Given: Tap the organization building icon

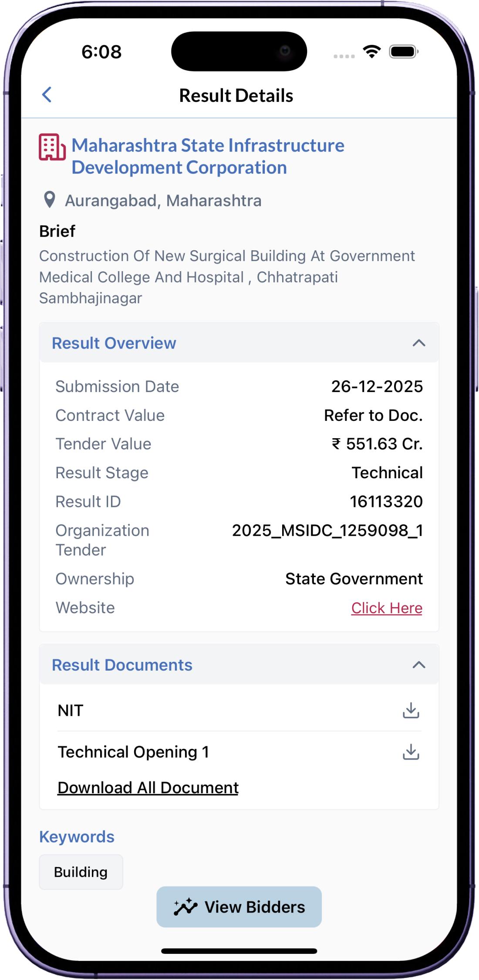Looking at the screenshot, I should (52, 147).
